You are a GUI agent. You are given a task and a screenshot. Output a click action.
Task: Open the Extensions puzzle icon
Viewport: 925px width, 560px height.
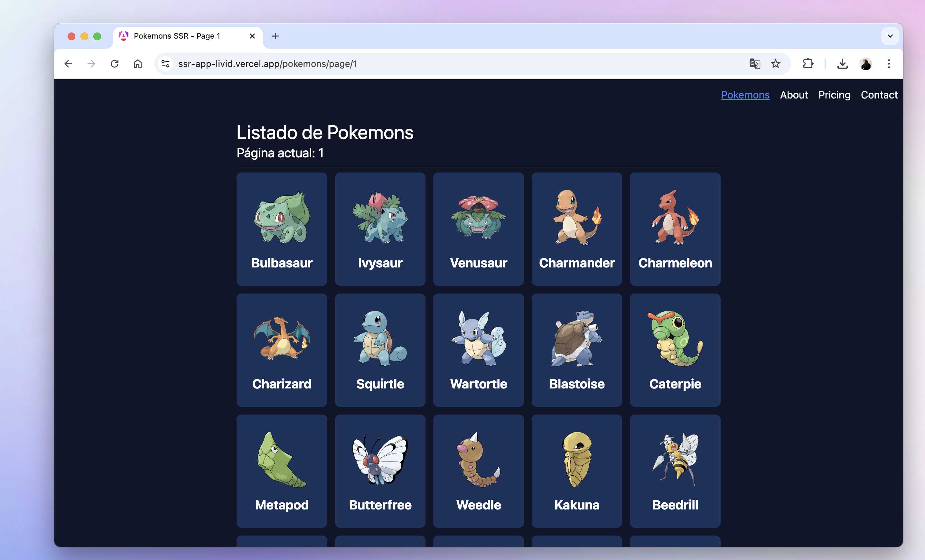click(x=808, y=64)
